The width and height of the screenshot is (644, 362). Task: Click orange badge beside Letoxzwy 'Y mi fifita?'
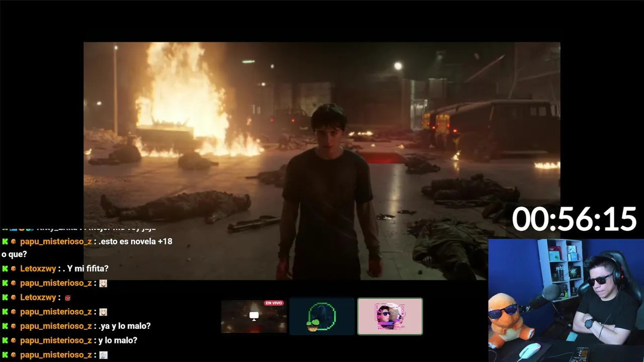[x=14, y=269]
